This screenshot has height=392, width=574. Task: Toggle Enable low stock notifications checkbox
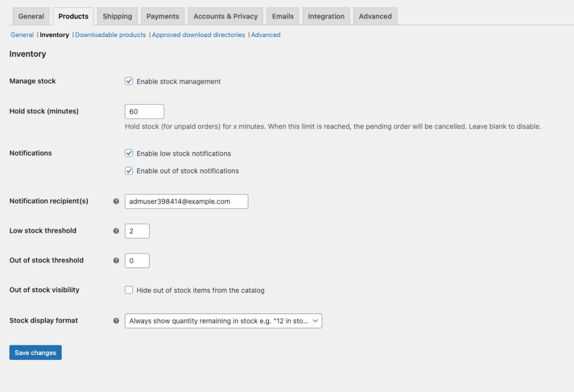[129, 153]
